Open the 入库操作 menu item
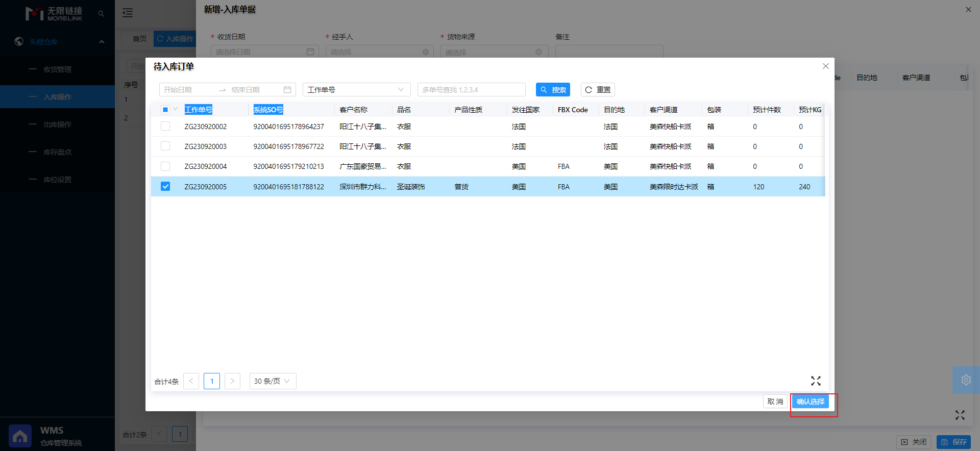The image size is (980, 451). click(57, 97)
